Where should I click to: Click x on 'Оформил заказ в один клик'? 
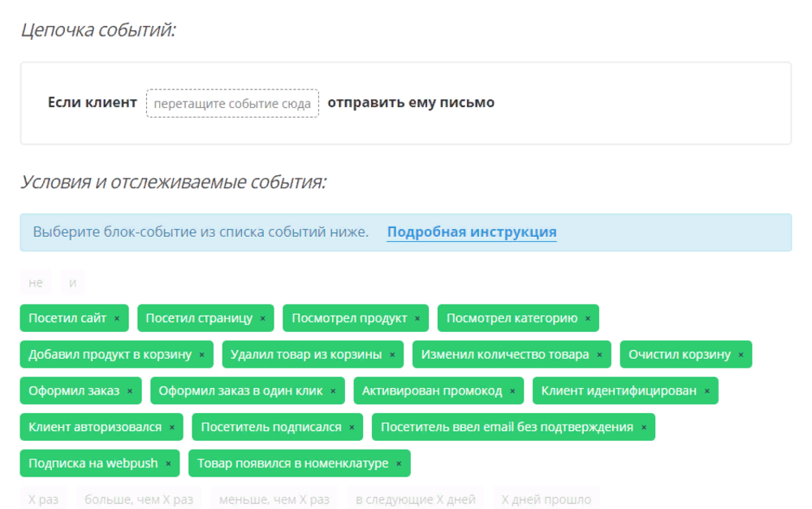tap(333, 391)
